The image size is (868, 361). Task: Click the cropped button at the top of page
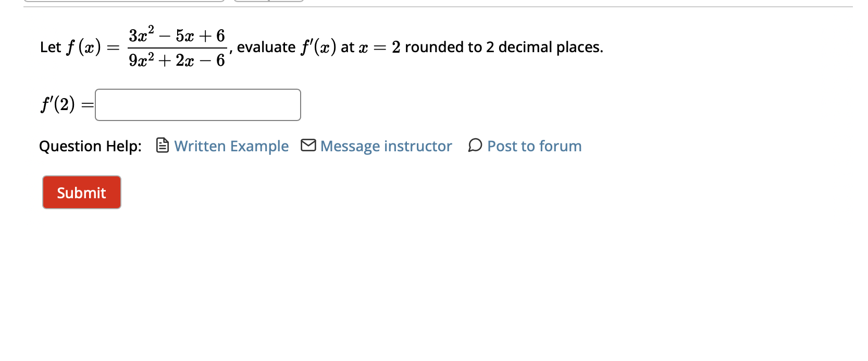(269, 2)
